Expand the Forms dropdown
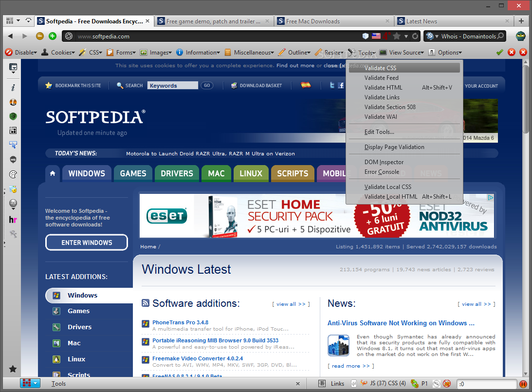 121,52
